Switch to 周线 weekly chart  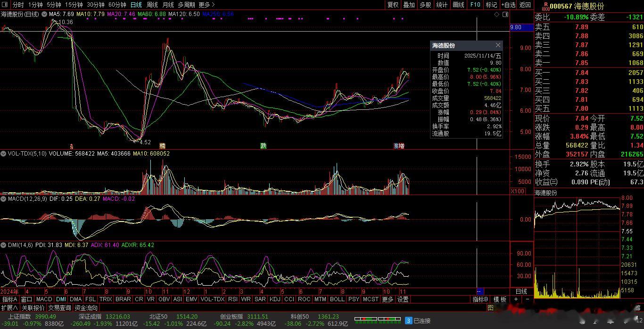pos(152,5)
